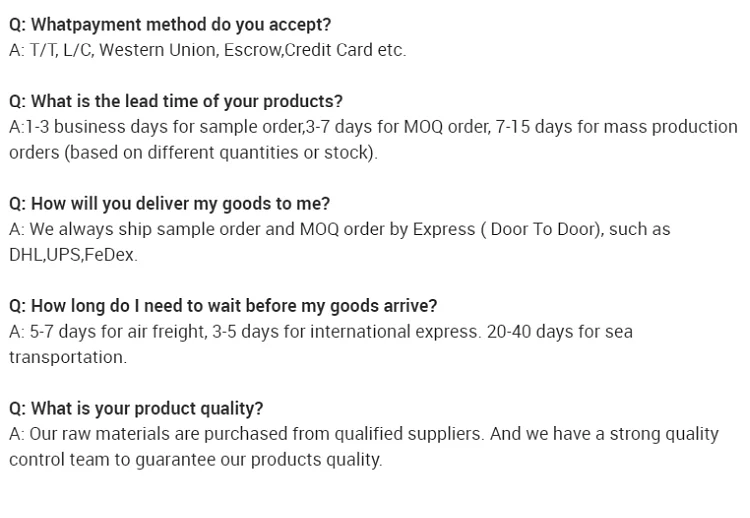Click the "7-15 days for mass production" text
The image size is (750, 518).
pos(616,127)
